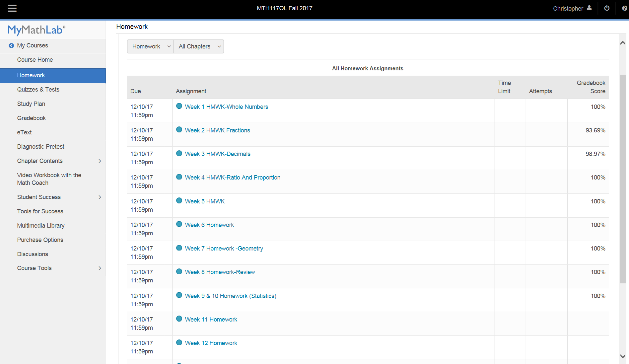Click the My Courses back arrow icon
Image resolution: width=629 pixels, height=364 pixels.
(x=11, y=46)
